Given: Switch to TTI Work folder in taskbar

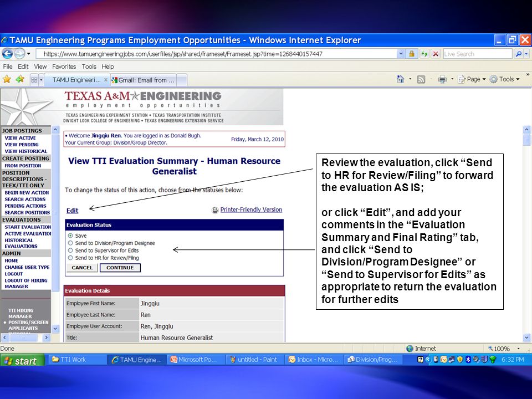Looking at the screenshot, I should point(77,360).
